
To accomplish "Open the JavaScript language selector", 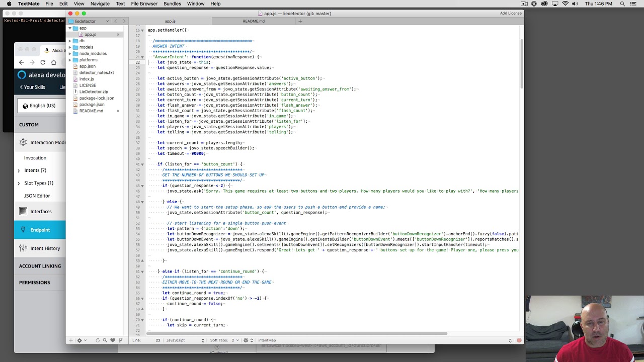I will tap(185, 340).
